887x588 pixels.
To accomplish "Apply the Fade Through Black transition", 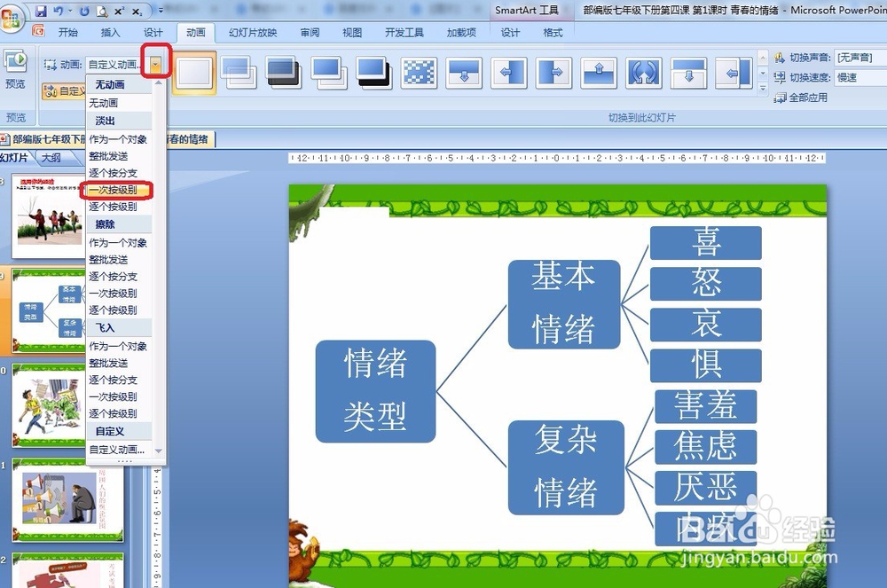I will [284, 73].
